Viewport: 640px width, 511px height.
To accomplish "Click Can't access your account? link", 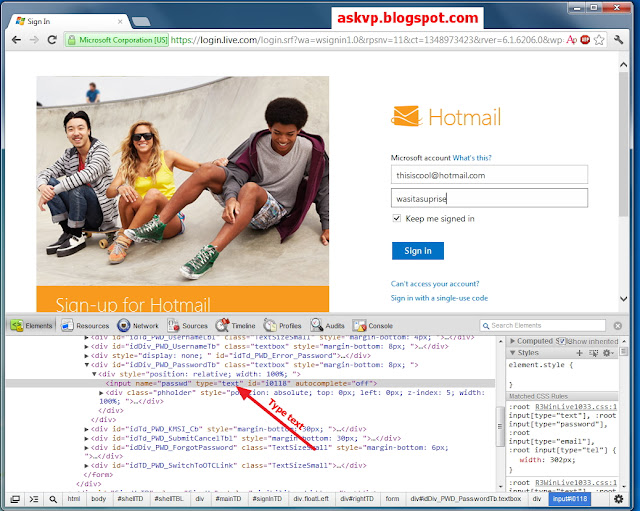I will tap(435, 284).
